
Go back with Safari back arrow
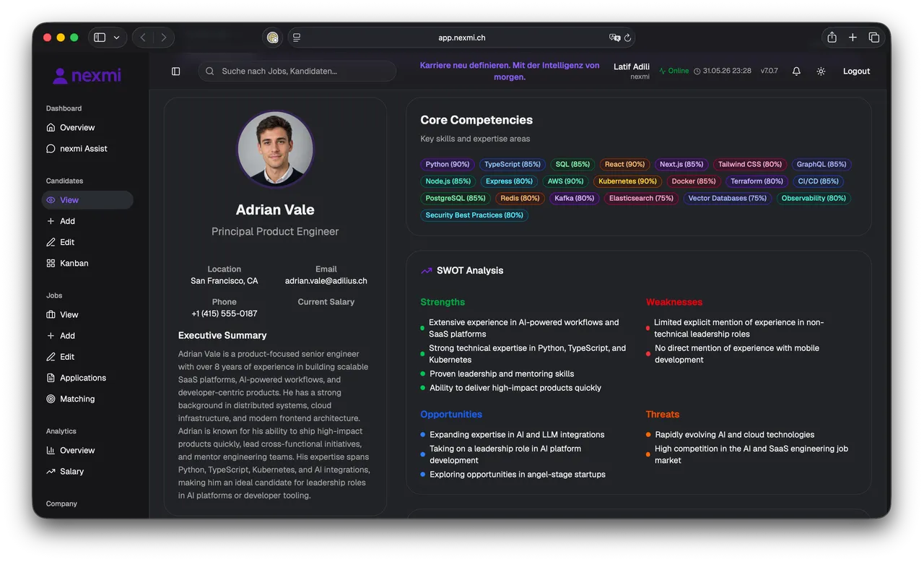coord(143,38)
